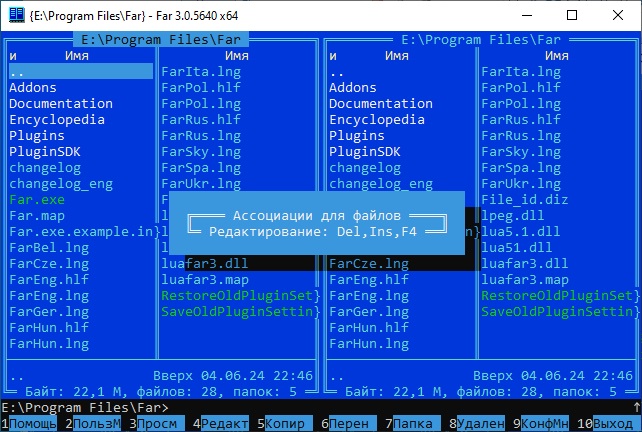This screenshot has height=432, width=642.
Task: Click sort mode letter in right panel header
Action: [333, 56]
